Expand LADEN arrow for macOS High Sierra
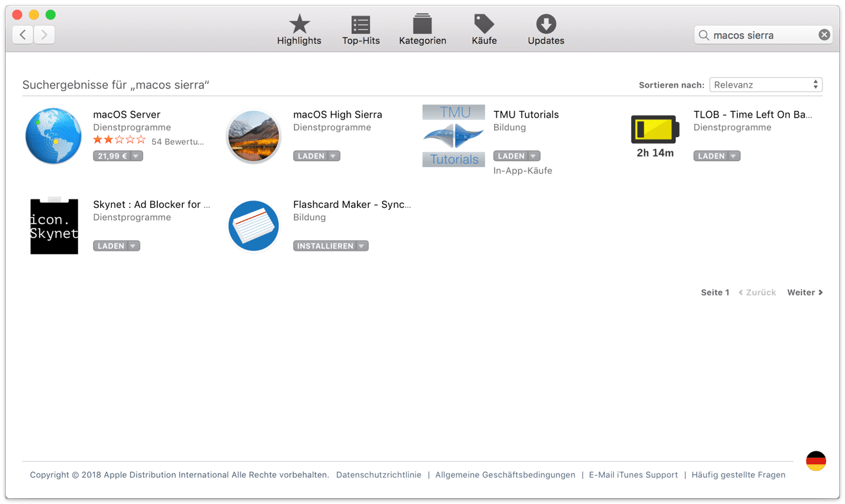Image resolution: width=845 pixels, height=504 pixels. click(333, 156)
